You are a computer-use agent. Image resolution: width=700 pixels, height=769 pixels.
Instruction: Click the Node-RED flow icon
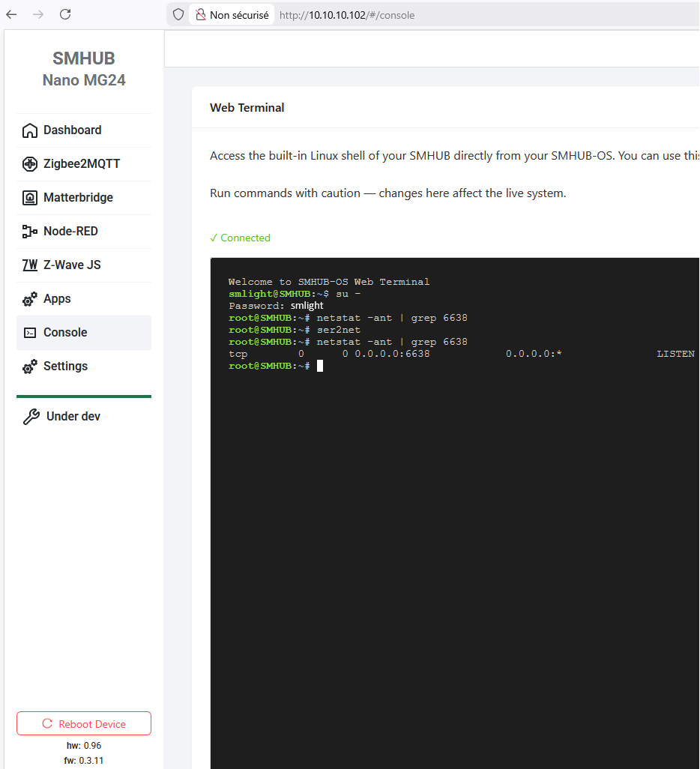tap(29, 231)
